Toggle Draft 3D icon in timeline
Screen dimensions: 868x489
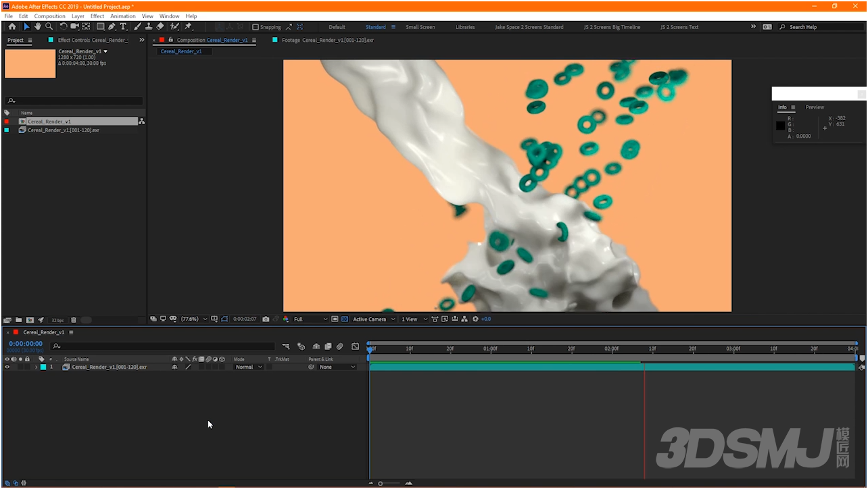click(x=302, y=346)
